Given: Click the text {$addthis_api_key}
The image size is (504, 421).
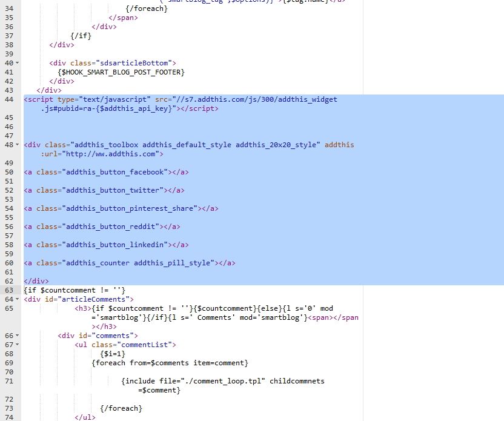Looking at the screenshot, I should [x=134, y=108].
